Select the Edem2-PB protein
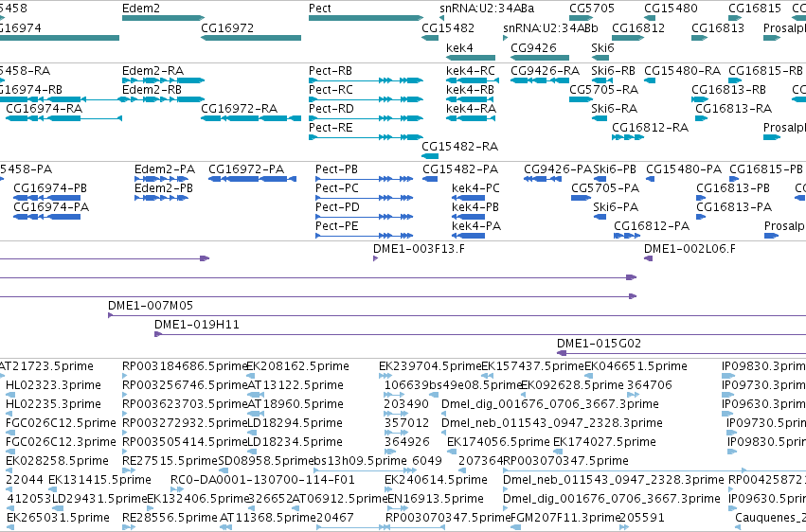806x532 pixels. click(x=161, y=198)
